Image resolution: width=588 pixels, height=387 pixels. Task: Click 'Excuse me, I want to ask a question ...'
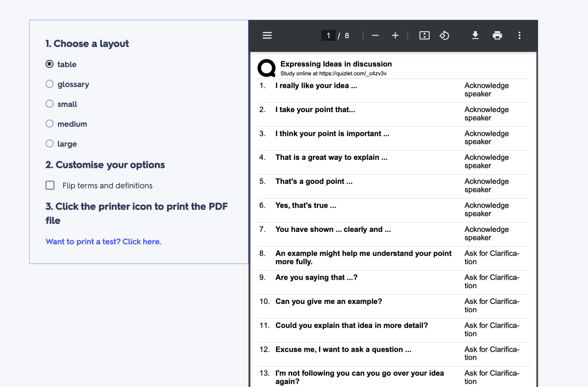point(343,349)
